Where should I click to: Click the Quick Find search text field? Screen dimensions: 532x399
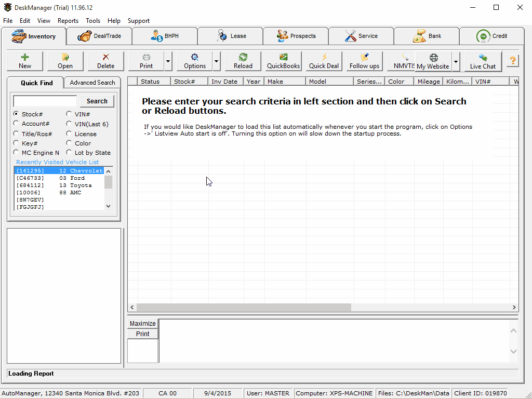(x=45, y=101)
